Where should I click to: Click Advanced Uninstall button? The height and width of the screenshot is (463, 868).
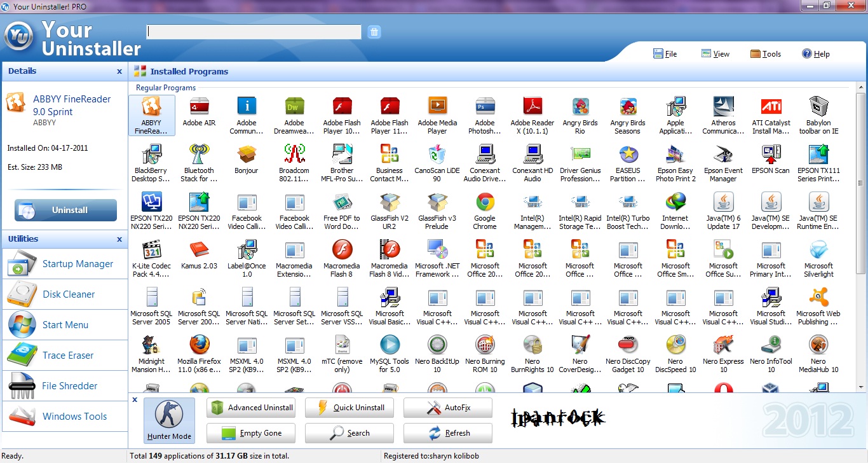(251, 408)
